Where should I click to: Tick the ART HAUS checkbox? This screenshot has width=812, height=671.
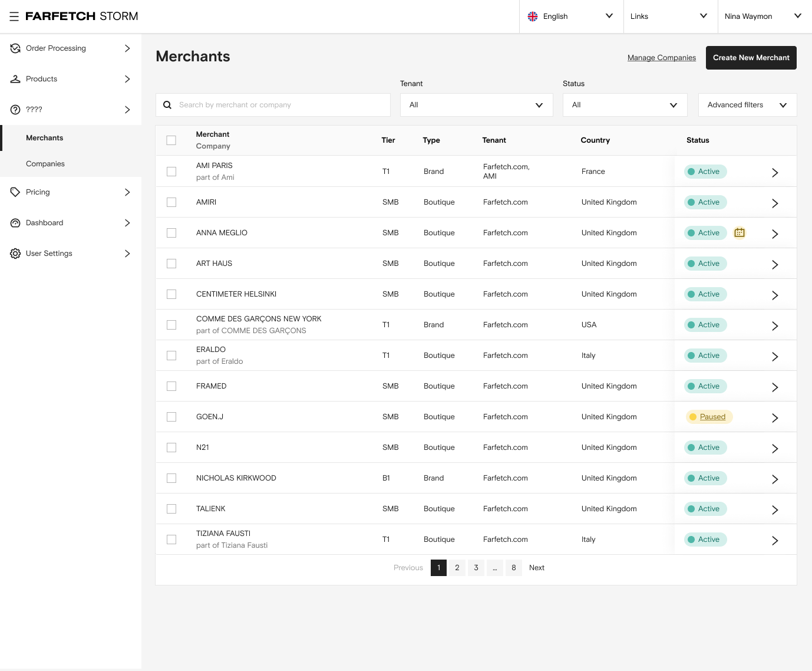[x=171, y=264]
